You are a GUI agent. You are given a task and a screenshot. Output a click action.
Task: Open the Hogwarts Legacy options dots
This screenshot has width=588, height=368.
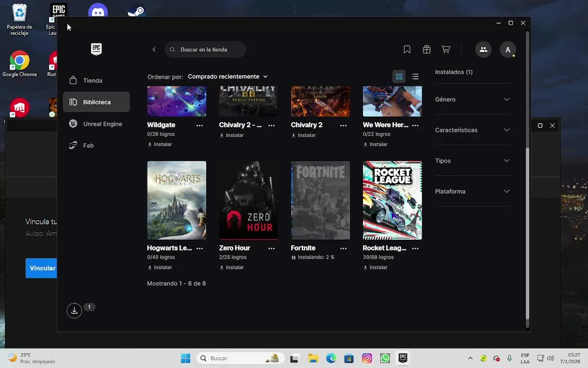coord(200,248)
